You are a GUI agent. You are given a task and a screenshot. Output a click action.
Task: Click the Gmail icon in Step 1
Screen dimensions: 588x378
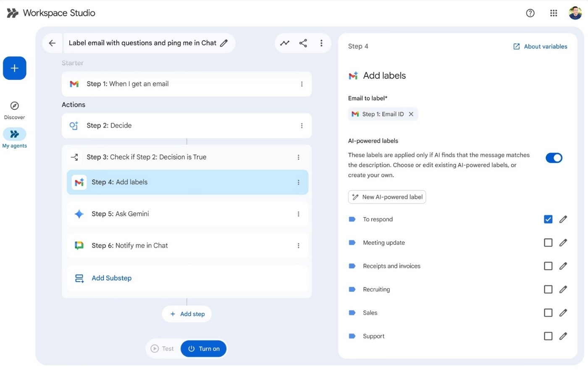(x=74, y=84)
